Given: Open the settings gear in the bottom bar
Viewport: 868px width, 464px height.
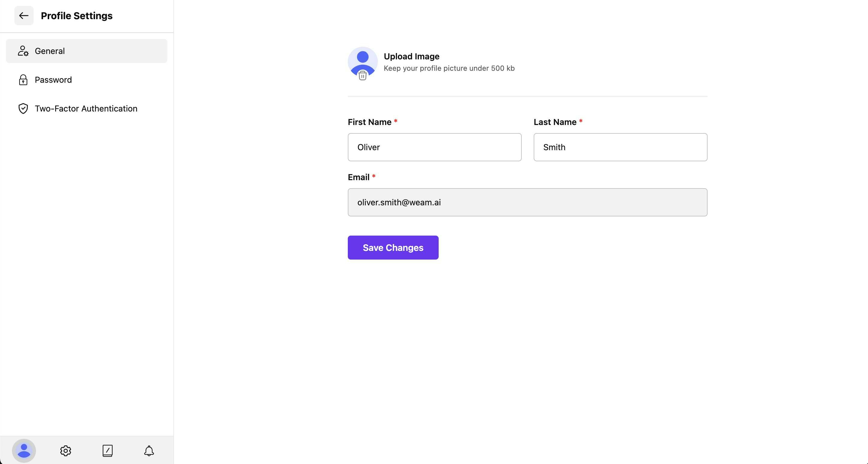Looking at the screenshot, I should tap(66, 451).
